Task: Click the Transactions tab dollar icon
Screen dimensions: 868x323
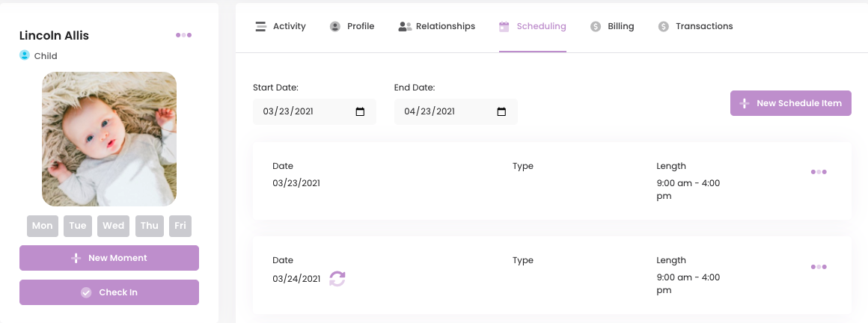Action: click(663, 27)
